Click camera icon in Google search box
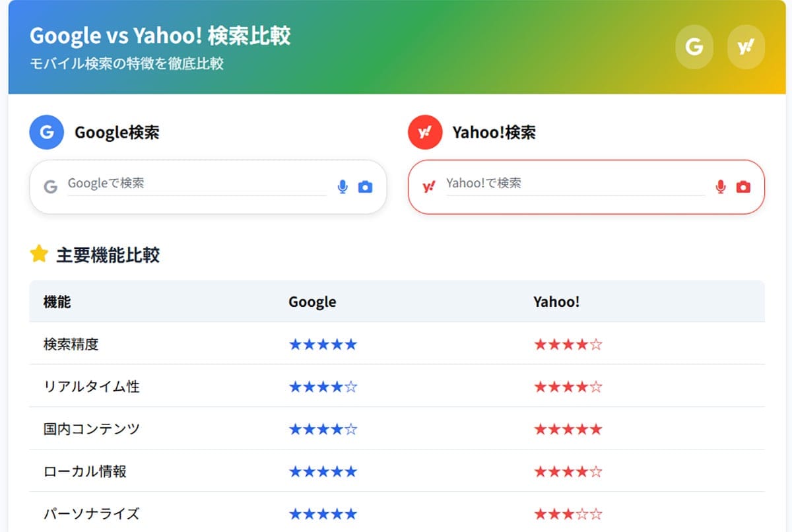Viewport: 792px width, 532px height. coord(365,187)
